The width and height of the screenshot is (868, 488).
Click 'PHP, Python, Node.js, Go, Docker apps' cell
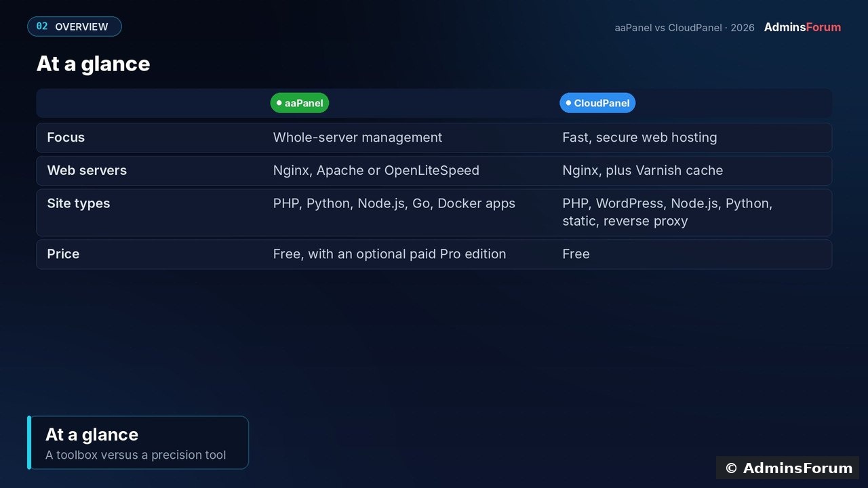pyautogui.click(x=394, y=204)
